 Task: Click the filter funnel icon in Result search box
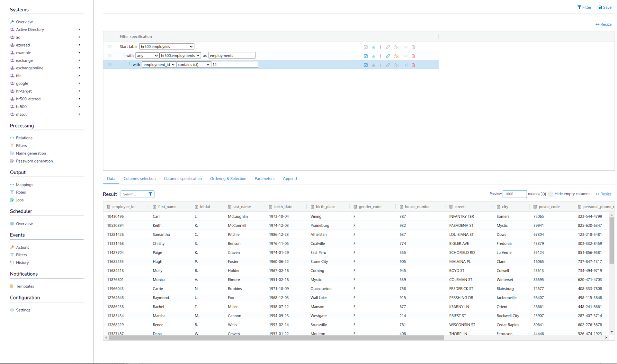click(150, 194)
